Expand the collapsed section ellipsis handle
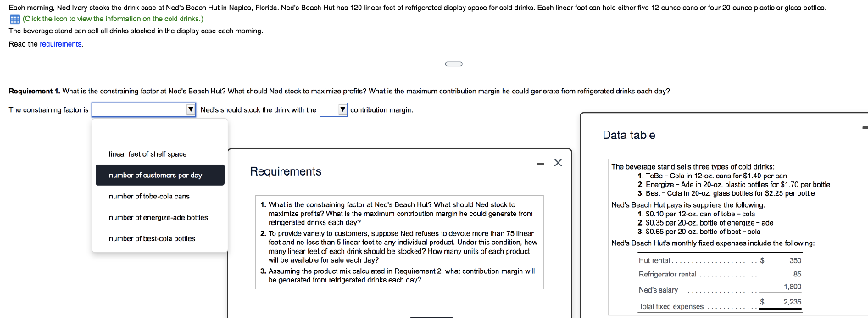This screenshot has width=868, height=318. (x=453, y=64)
